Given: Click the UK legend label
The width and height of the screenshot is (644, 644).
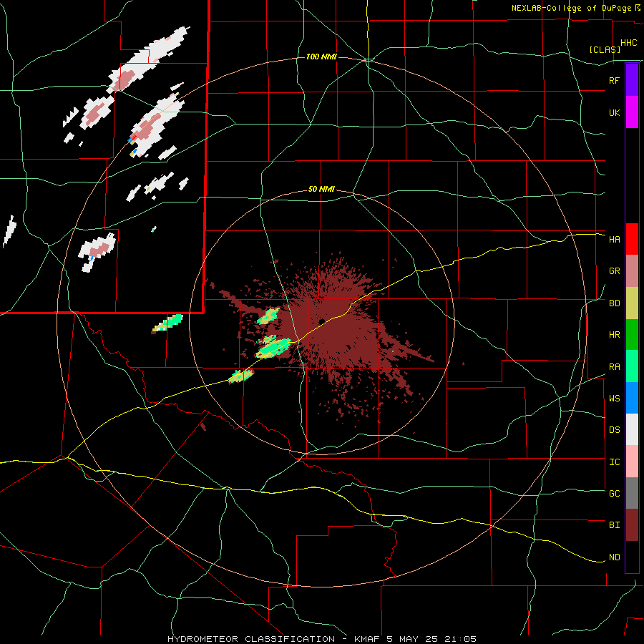Looking at the screenshot, I should [x=614, y=112].
